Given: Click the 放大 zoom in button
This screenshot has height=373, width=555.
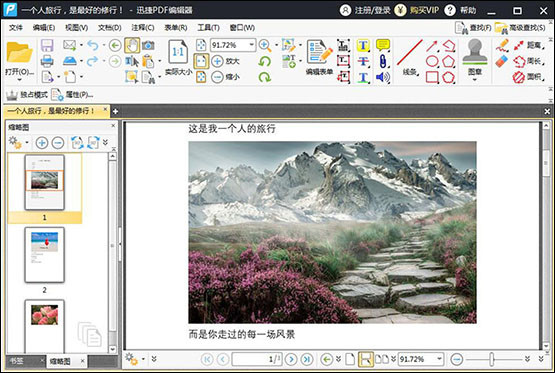Looking at the screenshot, I should (x=225, y=61).
